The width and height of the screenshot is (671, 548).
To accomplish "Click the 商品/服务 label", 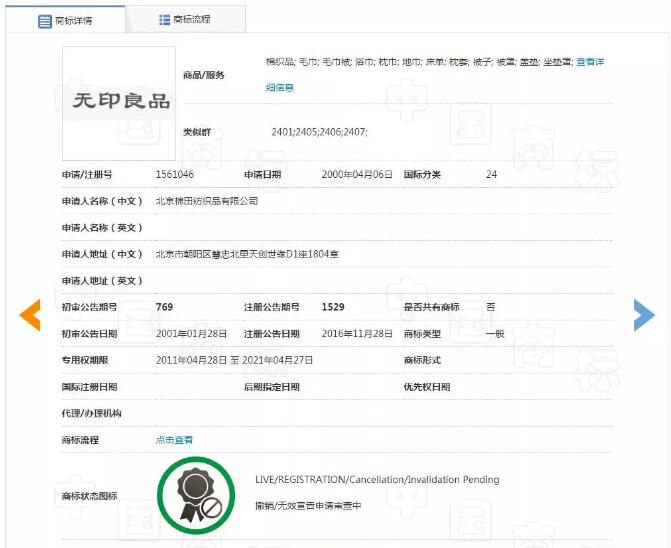I will (x=204, y=75).
